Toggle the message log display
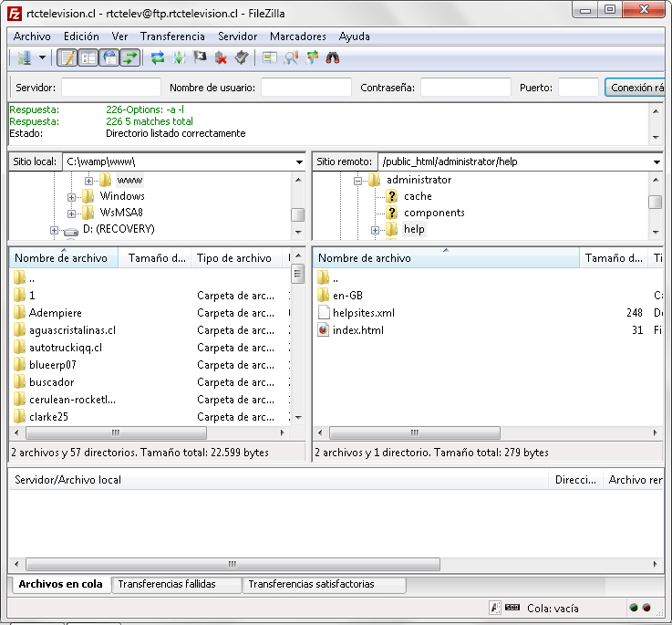This screenshot has width=672, height=625. tap(67, 57)
